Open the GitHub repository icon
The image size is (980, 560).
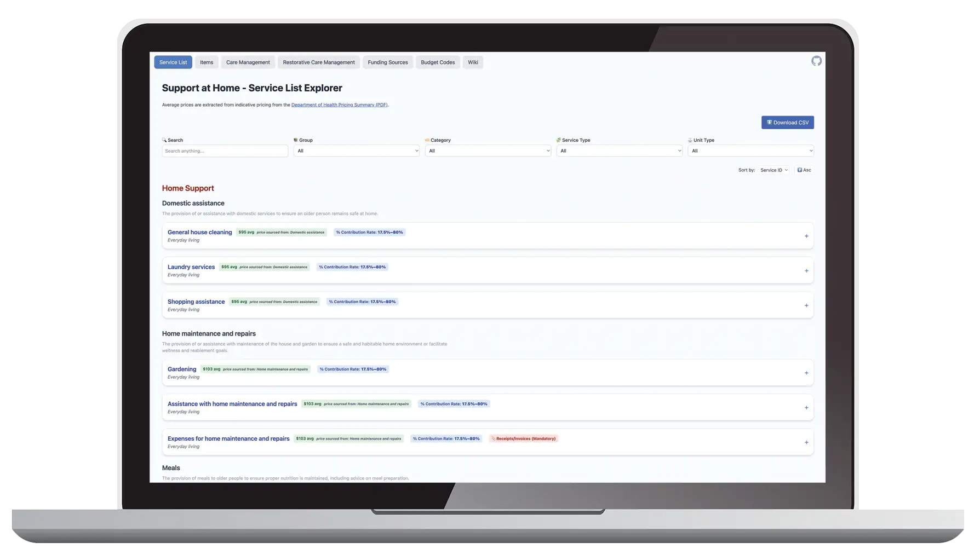(x=816, y=61)
